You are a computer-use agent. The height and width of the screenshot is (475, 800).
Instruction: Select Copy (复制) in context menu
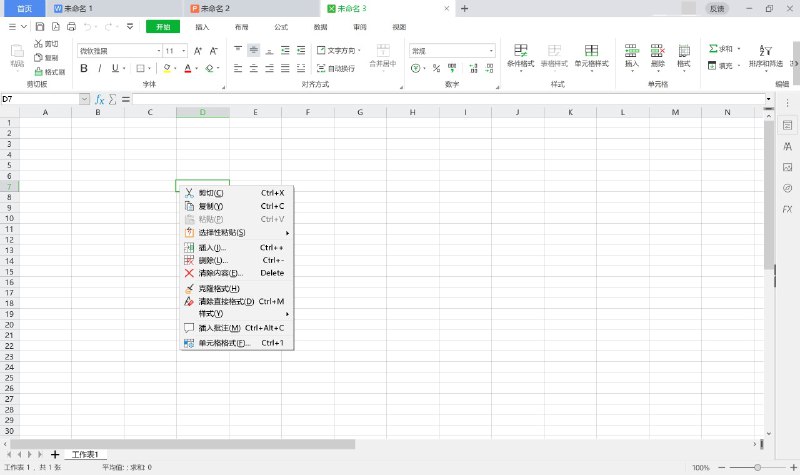pos(237,206)
